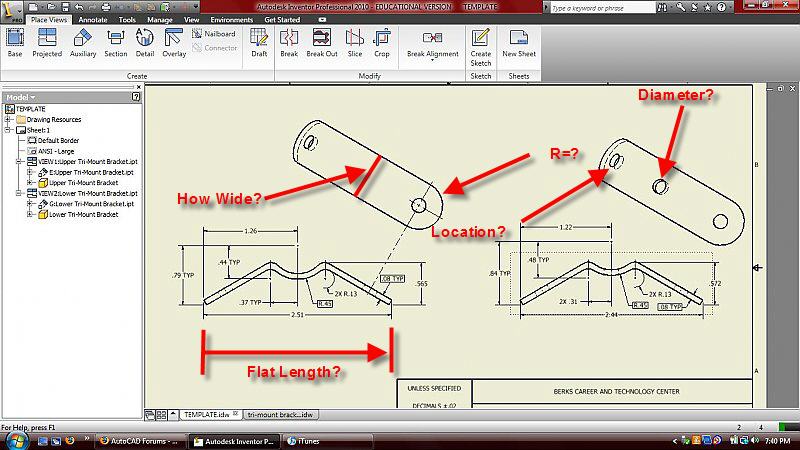Screen dimensions: 800x450
Task: Add a New Sheet
Action: pyautogui.click(x=519, y=43)
